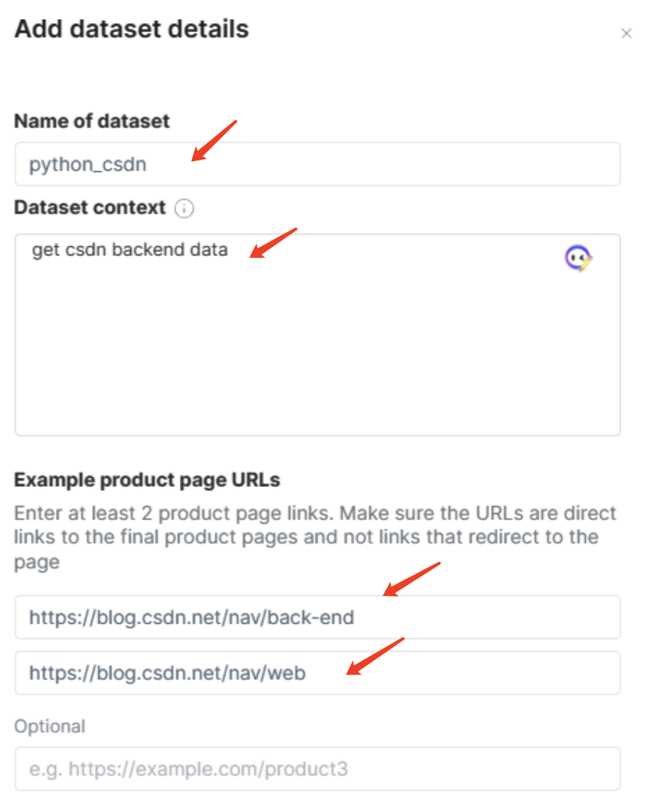Click the 'Example product page URLs' heading
Viewport: 657px width, 812px height.
coord(147,480)
